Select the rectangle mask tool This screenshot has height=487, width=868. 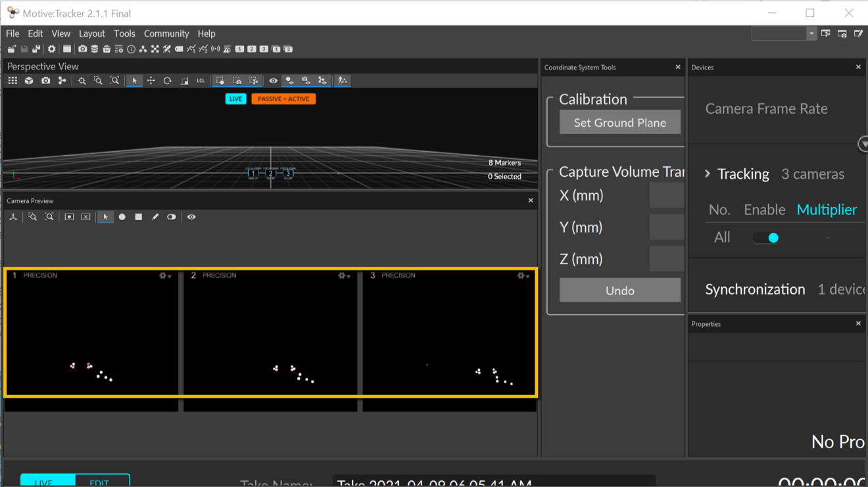[139, 217]
